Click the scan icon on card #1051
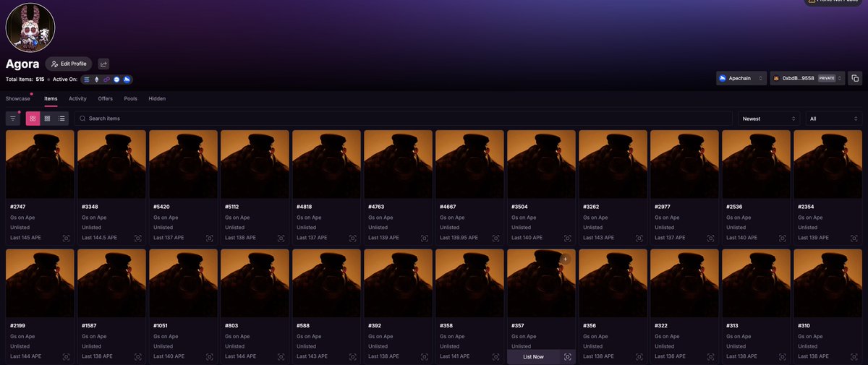The image size is (868, 365). (x=209, y=356)
